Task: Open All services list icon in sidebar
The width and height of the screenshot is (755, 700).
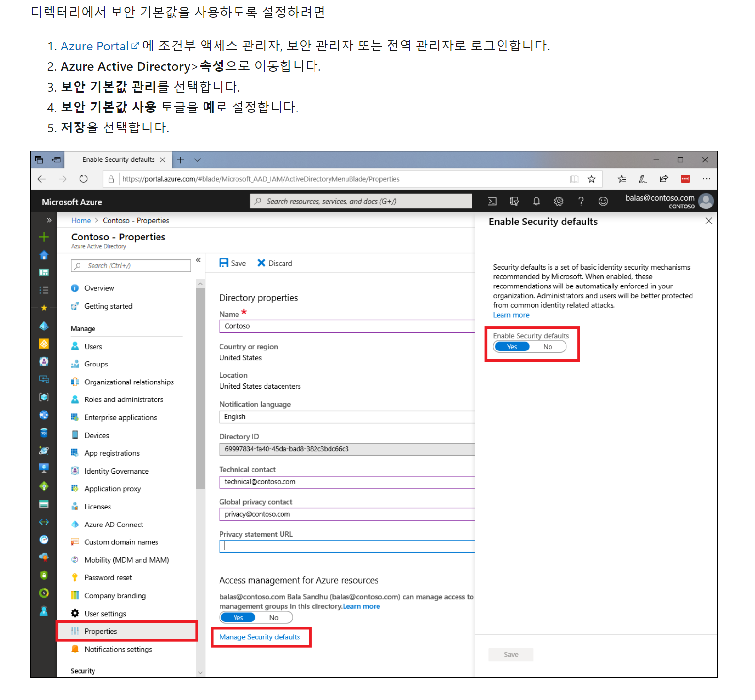Action: click(x=44, y=290)
